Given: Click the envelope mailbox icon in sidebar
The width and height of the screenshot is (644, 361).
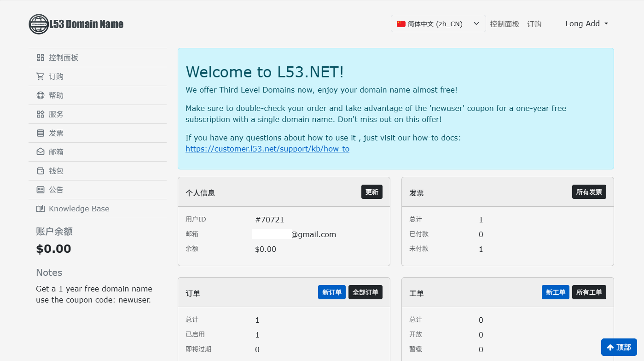Looking at the screenshot, I should coord(41,152).
